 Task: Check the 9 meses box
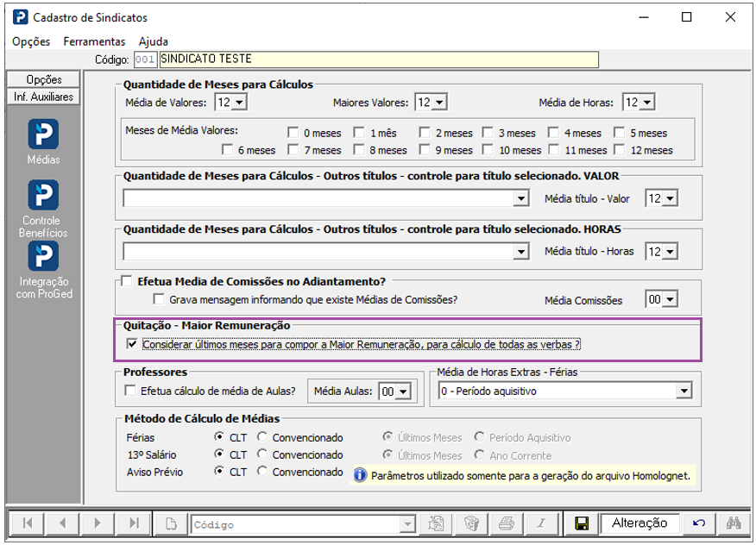[x=425, y=150]
